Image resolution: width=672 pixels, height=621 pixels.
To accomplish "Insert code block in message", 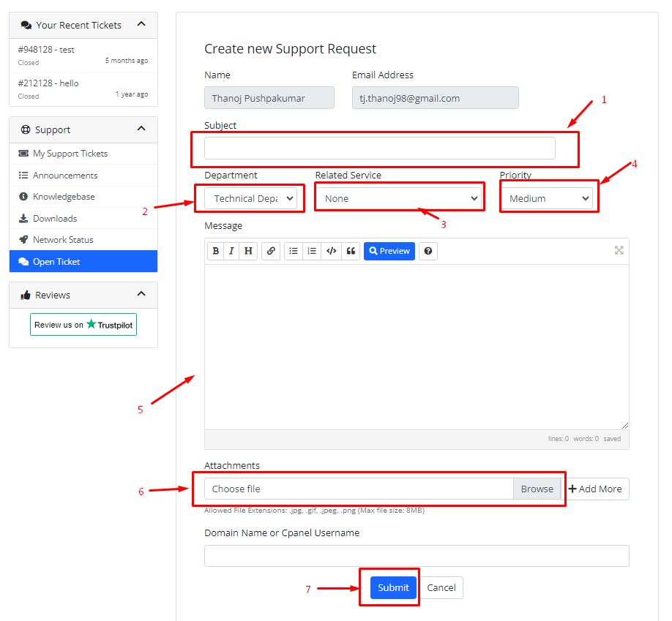I will pos(332,251).
